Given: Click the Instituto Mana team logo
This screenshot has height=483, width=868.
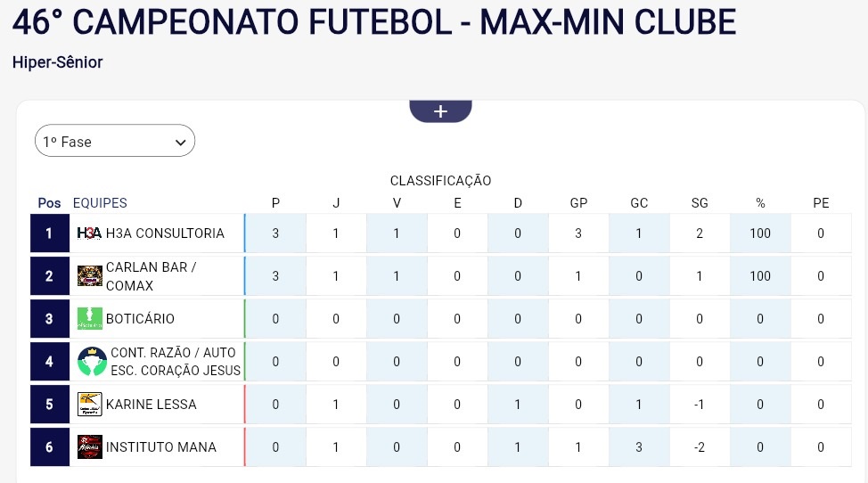Looking at the screenshot, I should (x=89, y=447).
